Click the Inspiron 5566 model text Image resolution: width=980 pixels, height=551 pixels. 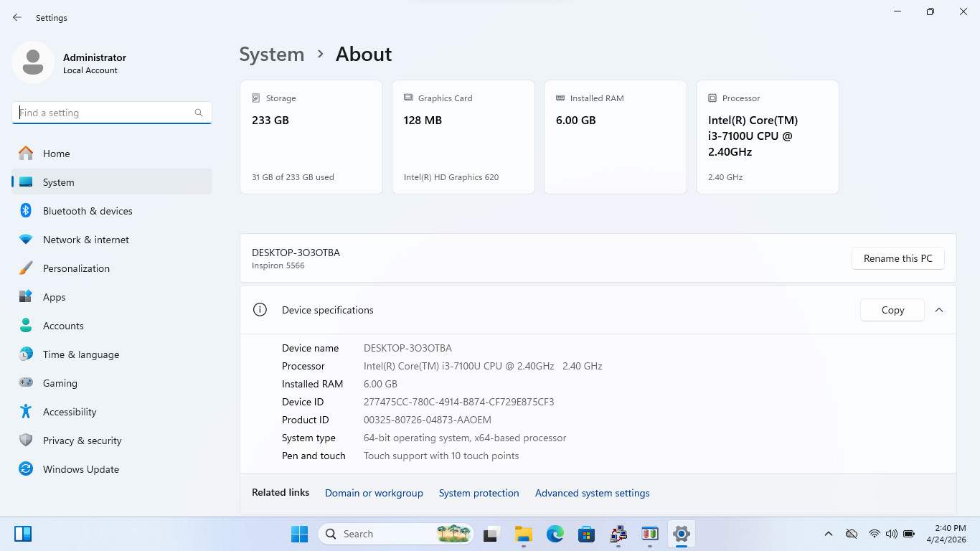[x=278, y=265]
